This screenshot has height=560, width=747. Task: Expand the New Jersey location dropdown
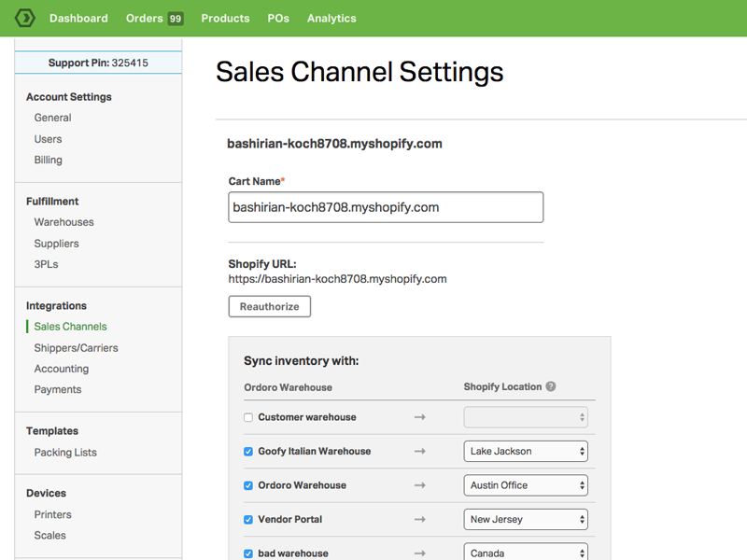[x=526, y=520]
